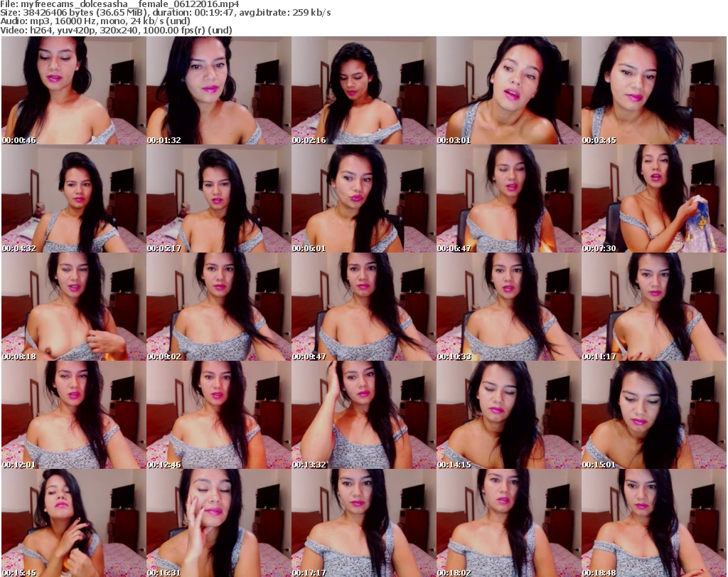Select the preview frame at 00:16:31

(219, 523)
